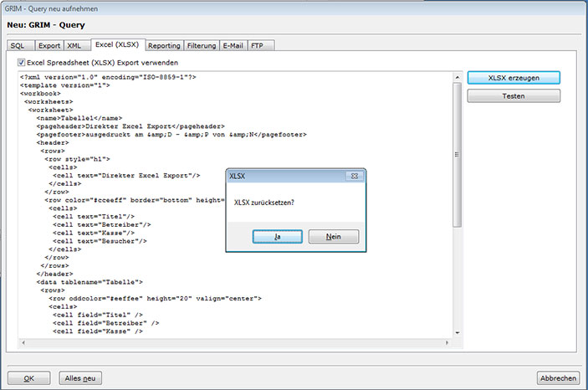Click the horizontal scrollbar below the XML
Screen dimensions: 588x390
pyautogui.click(x=234, y=343)
